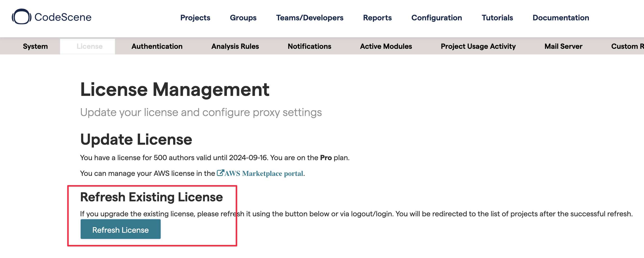Select the License tab
The height and width of the screenshot is (258, 644).
[89, 47]
